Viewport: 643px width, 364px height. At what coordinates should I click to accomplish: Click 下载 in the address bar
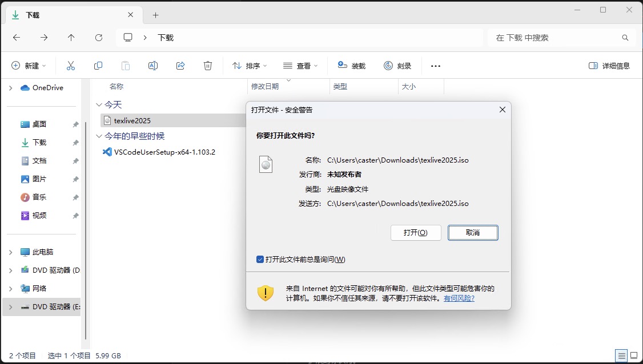click(x=166, y=38)
